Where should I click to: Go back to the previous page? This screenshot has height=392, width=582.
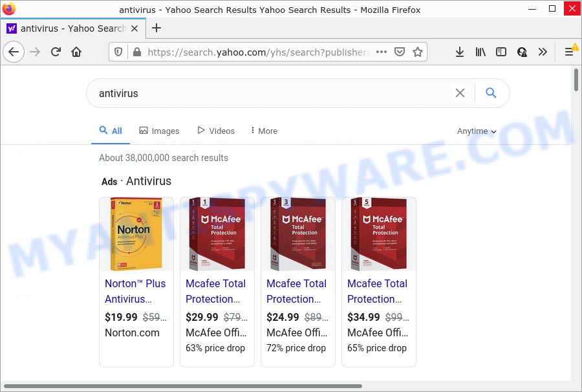coord(14,52)
